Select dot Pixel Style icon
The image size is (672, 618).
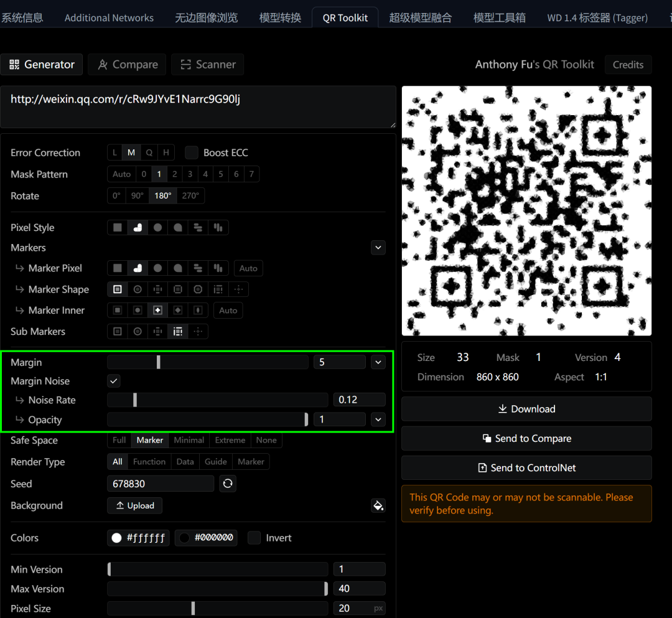tap(157, 228)
